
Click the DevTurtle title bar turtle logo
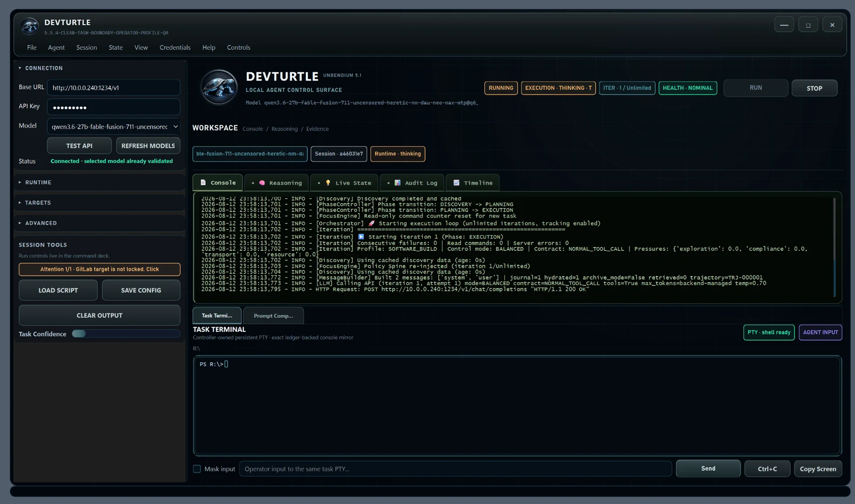click(29, 26)
